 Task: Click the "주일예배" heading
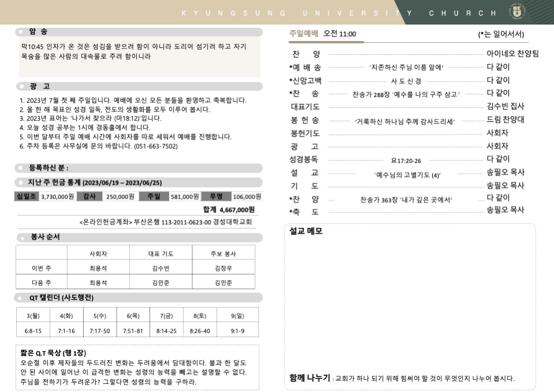[x=304, y=33]
